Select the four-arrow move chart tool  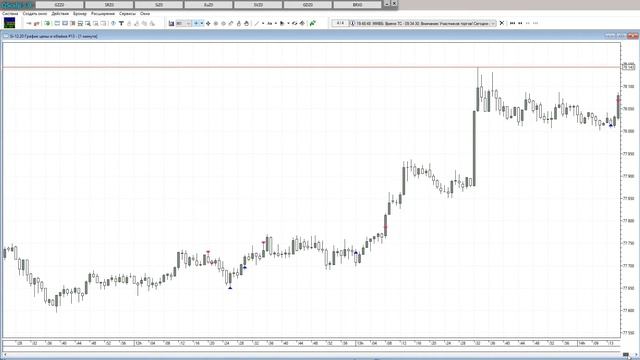click(x=208, y=24)
